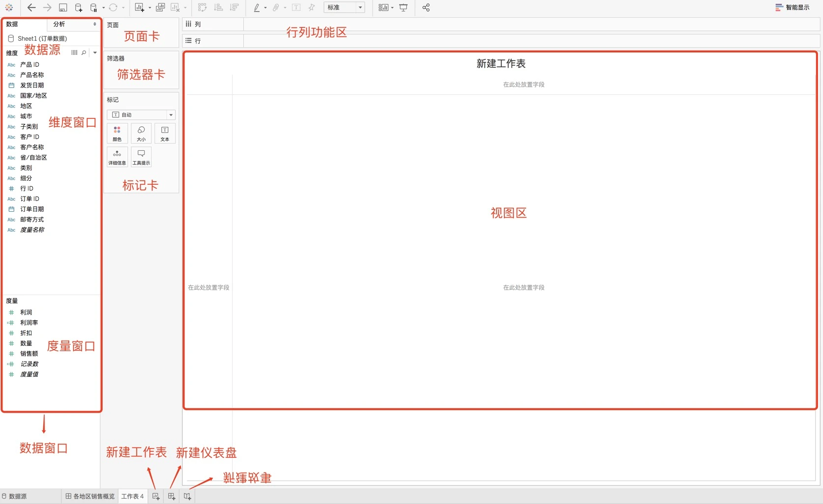Expand the pause-updates dropdown arrow
Image resolution: width=823 pixels, height=504 pixels.
coord(103,8)
